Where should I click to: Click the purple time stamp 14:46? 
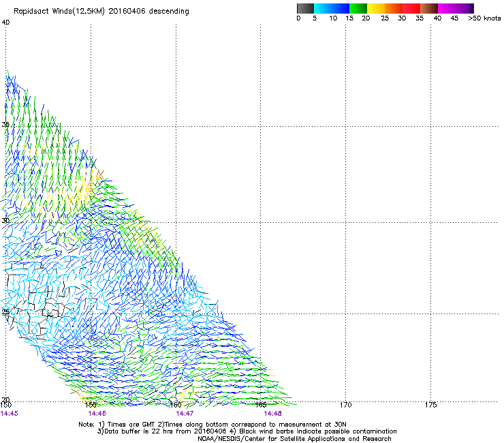[x=97, y=414]
